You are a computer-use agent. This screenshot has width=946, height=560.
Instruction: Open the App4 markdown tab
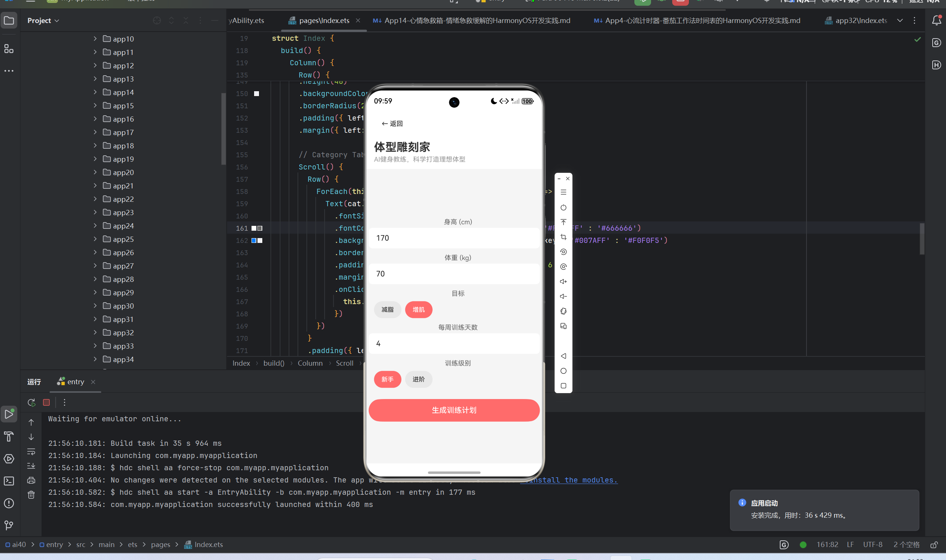697,20
